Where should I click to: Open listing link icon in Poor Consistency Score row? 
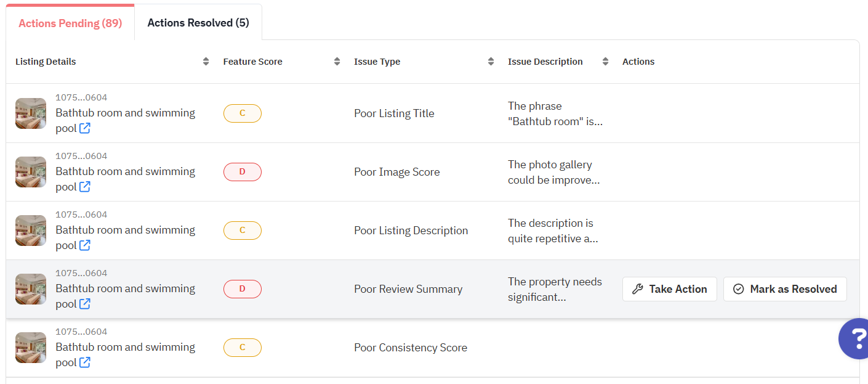[x=85, y=362]
